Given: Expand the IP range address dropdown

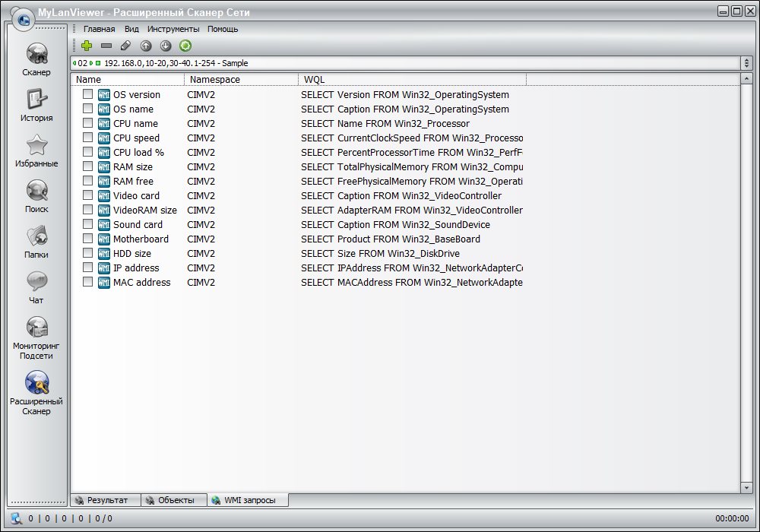Looking at the screenshot, I should click(746, 63).
